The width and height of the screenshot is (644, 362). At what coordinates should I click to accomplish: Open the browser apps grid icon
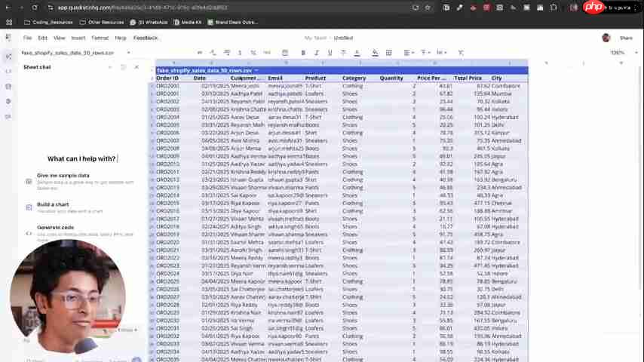click(x=9, y=22)
